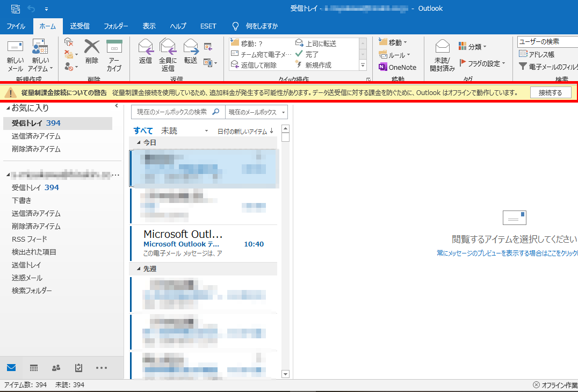Click the search magnifier icon
The image size is (578, 392).
click(216, 112)
